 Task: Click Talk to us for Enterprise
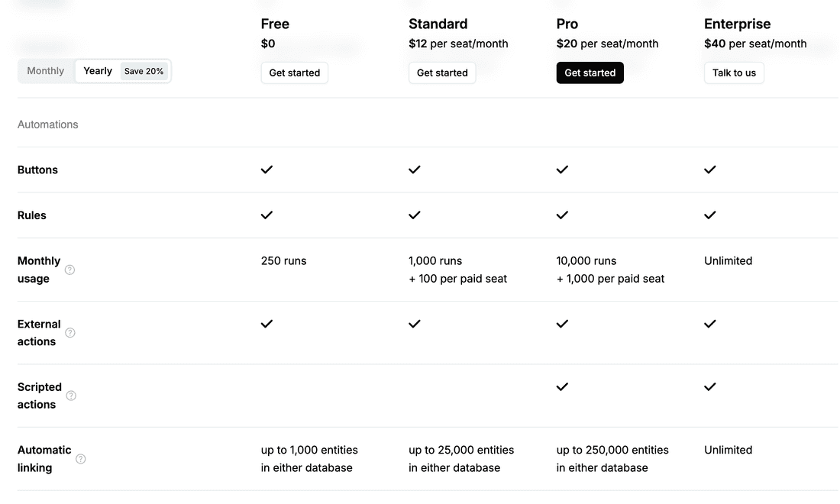(734, 73)
